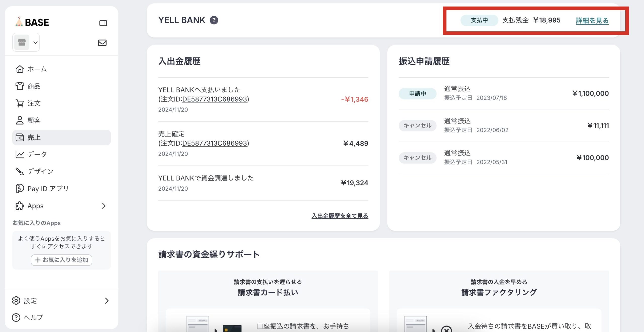Open the 顧客 person menu item

(34, 120)
